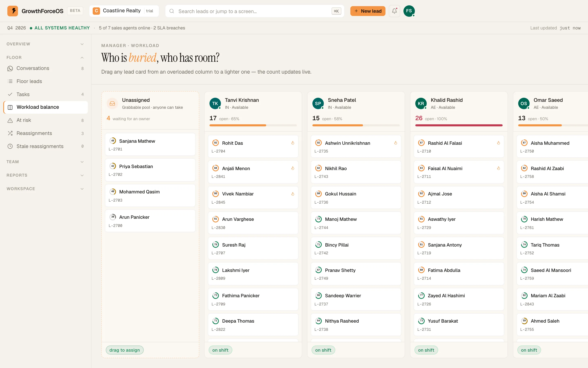The height and width of the screenshot is (368, 588).
Task: Click the flame icon on Ashwin Unnikrishnan
Action: pyautogui.click(x=395, y=143)
